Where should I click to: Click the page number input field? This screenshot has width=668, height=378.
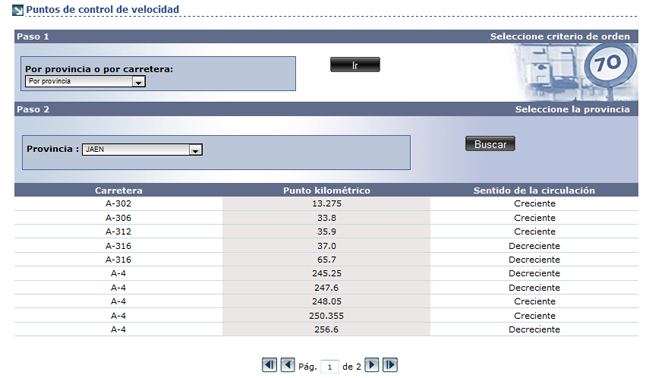tap(330, 366)
